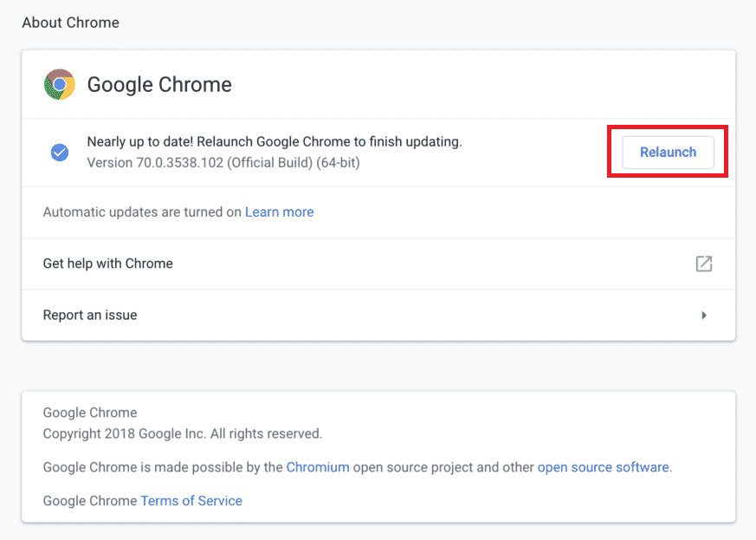Click the About Chrome page heading
Viewport: 756px width, 540px height.
point(71,23)
